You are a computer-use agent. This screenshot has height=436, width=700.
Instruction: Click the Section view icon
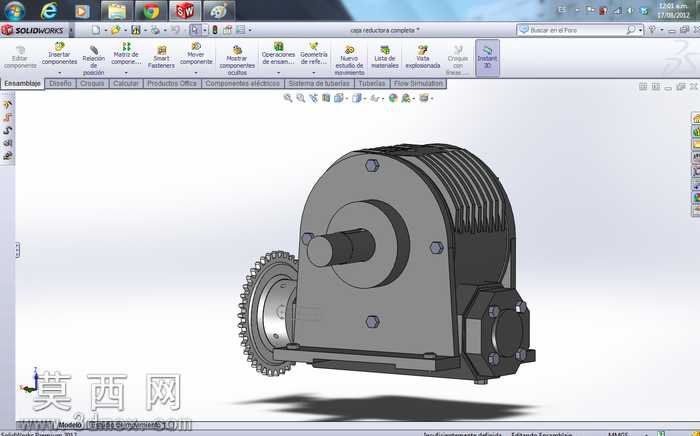coord(326,98)
